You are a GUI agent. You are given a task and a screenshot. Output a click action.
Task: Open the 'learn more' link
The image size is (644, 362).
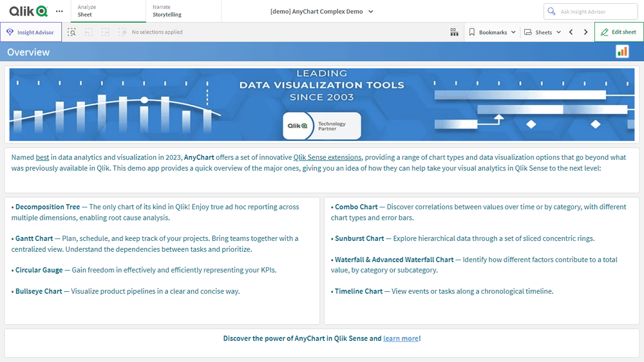401,338
